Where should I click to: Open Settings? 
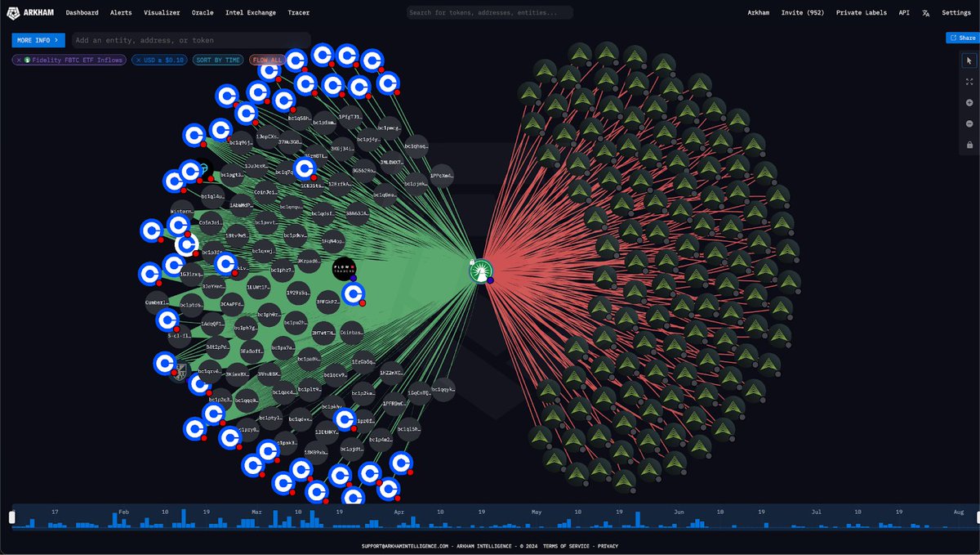956,13
